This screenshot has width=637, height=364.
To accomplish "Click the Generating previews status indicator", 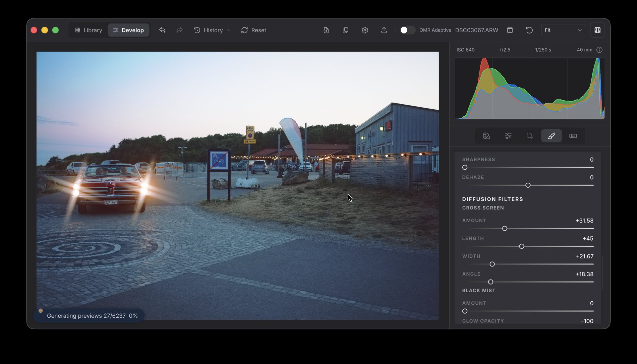I will click(x=89, y=316).
